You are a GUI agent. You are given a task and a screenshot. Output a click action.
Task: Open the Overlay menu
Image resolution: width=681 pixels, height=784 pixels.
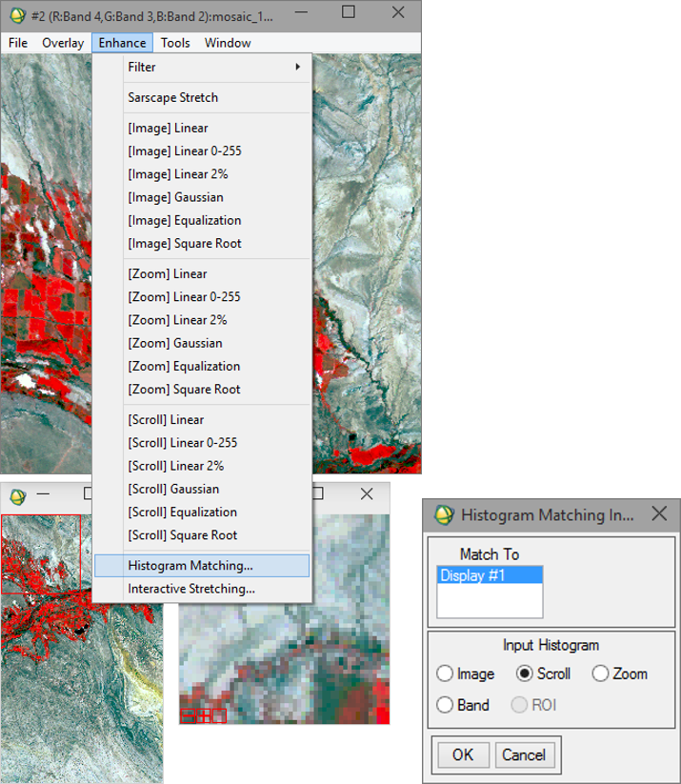pyautogui.click(x=63, y=43)
